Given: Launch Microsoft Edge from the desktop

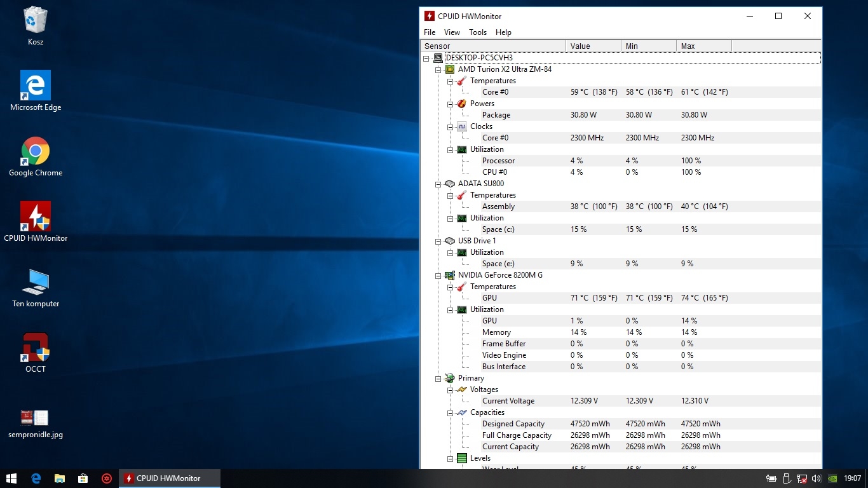Looking at the screenshot, I should tap(36, 91).
